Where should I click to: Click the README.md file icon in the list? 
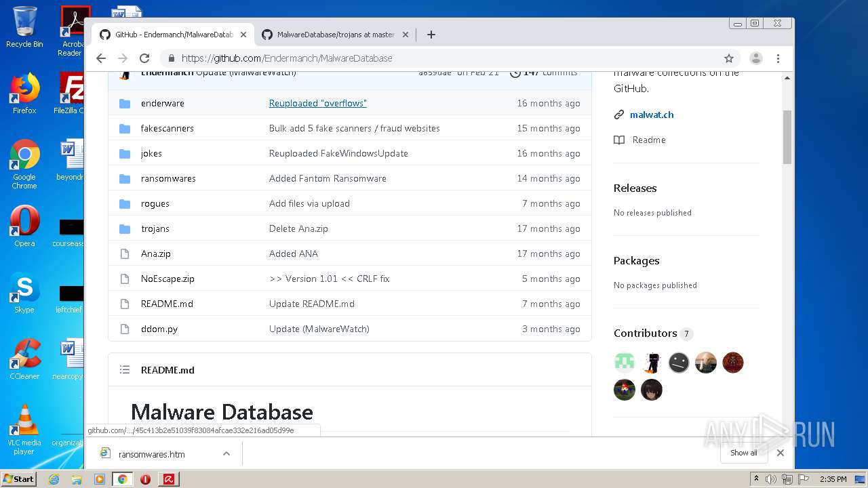(125, 304)
